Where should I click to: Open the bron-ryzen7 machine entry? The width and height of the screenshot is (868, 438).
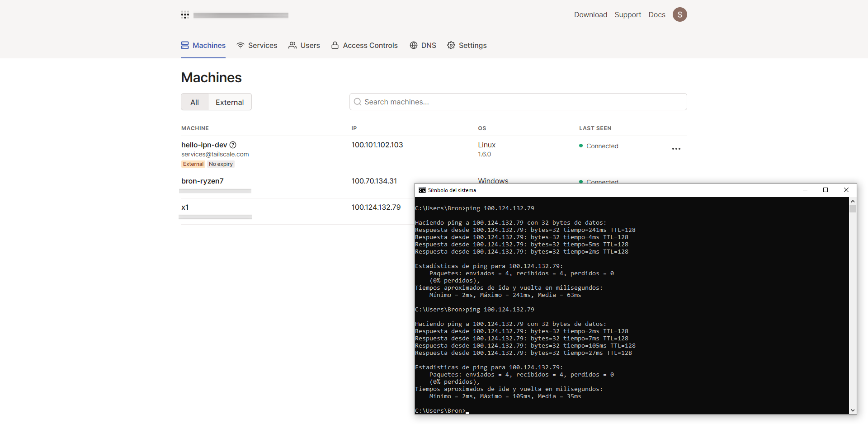(x=203, y=181)
